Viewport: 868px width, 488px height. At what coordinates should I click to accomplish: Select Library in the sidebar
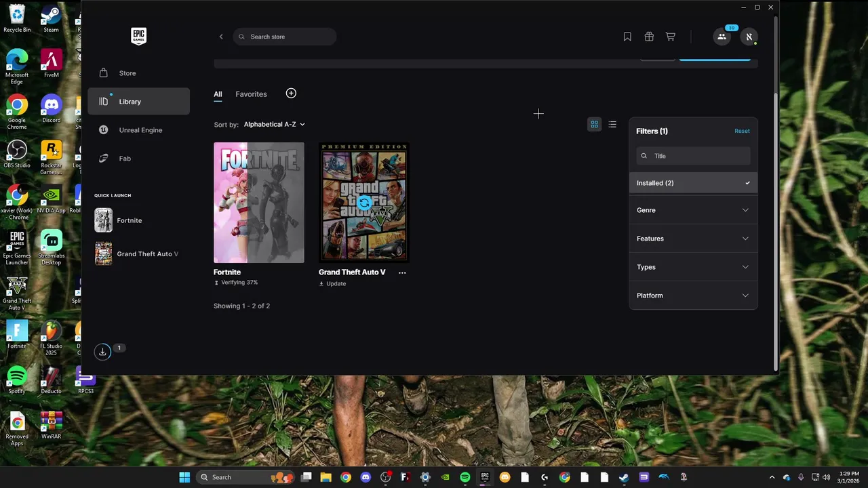tap(138, 102)
